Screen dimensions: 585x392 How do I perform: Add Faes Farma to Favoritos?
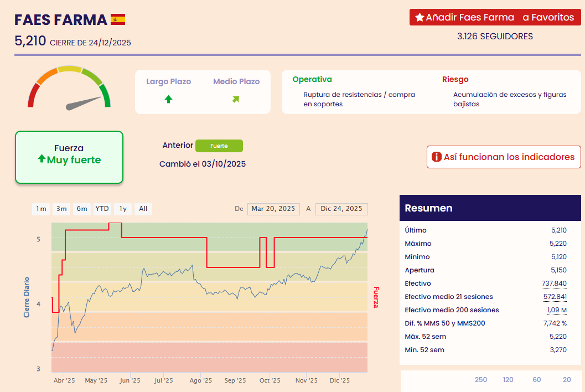point(495,18)
